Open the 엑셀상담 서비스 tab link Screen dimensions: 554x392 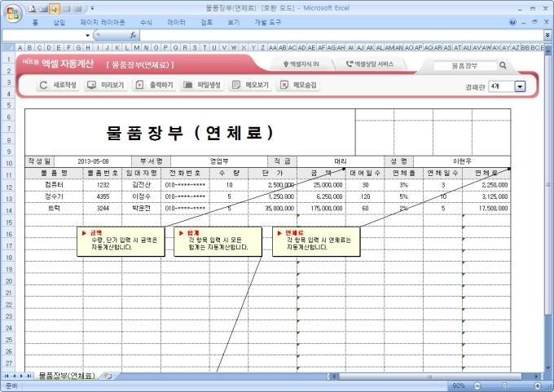tap(370, 64)
